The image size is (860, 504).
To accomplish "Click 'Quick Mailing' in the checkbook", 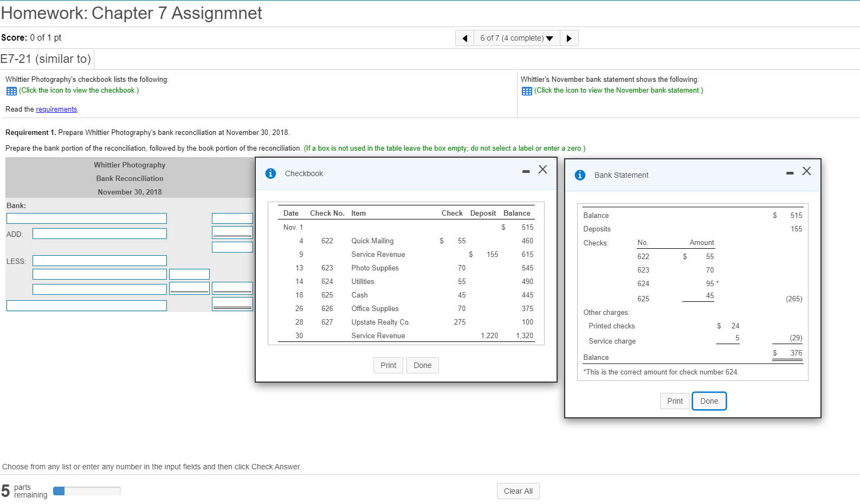I will point(372,241).
